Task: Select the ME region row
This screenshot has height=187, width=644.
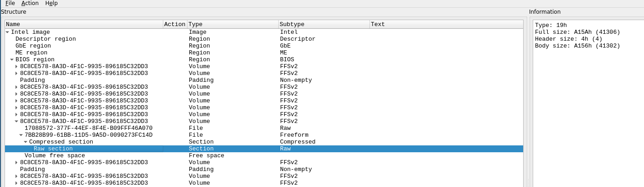Action: pyautogui.click(x=264, y=53)
